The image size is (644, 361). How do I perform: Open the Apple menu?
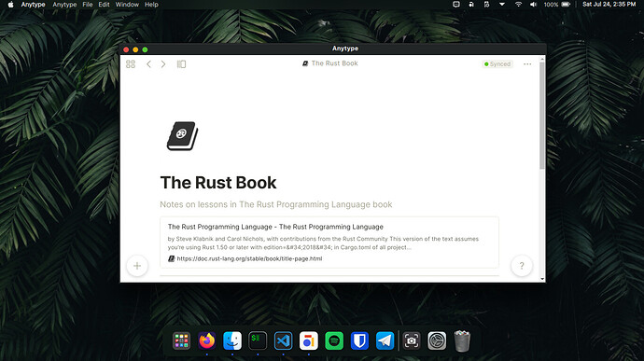pos(11,5)
